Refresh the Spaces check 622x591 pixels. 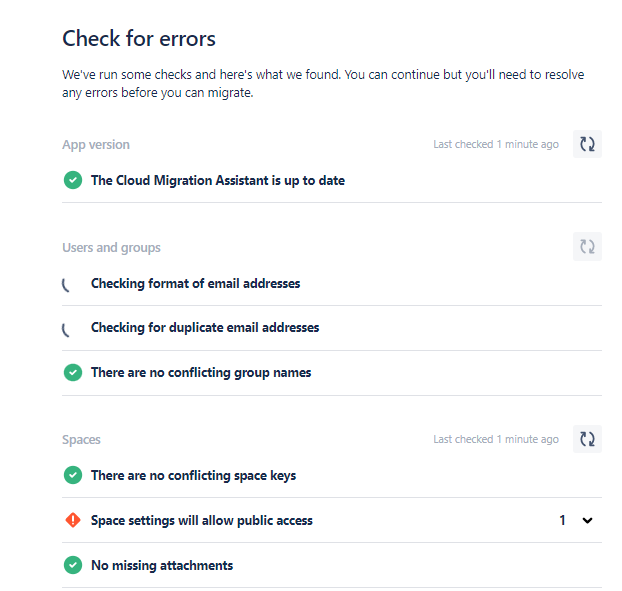pos(587,439)
